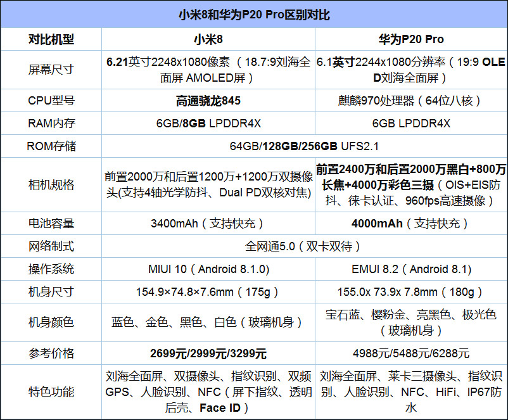Click the 前置2000万 dual camera cell

tap(208, 185)
